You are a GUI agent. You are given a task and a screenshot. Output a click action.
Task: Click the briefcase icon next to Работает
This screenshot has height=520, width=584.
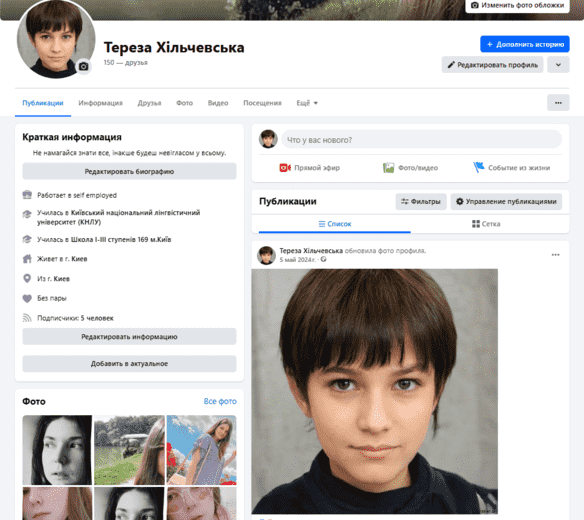[27, 195]
